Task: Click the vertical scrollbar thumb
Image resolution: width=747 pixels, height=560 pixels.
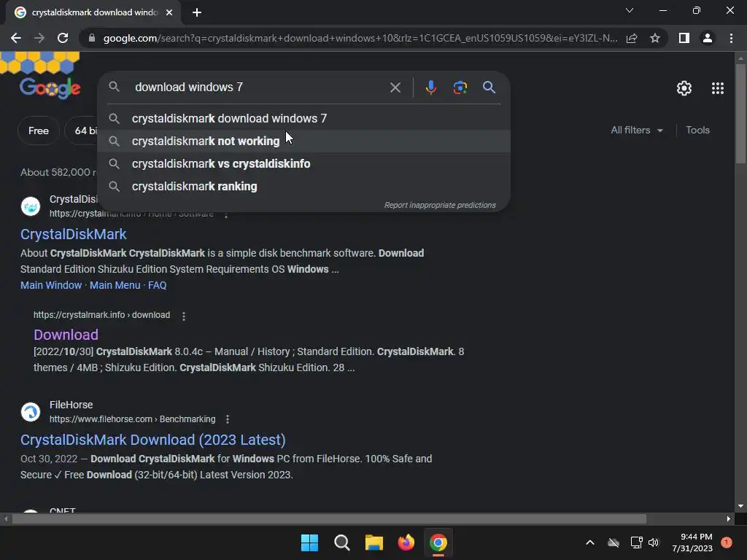Action: pos(740,113)
